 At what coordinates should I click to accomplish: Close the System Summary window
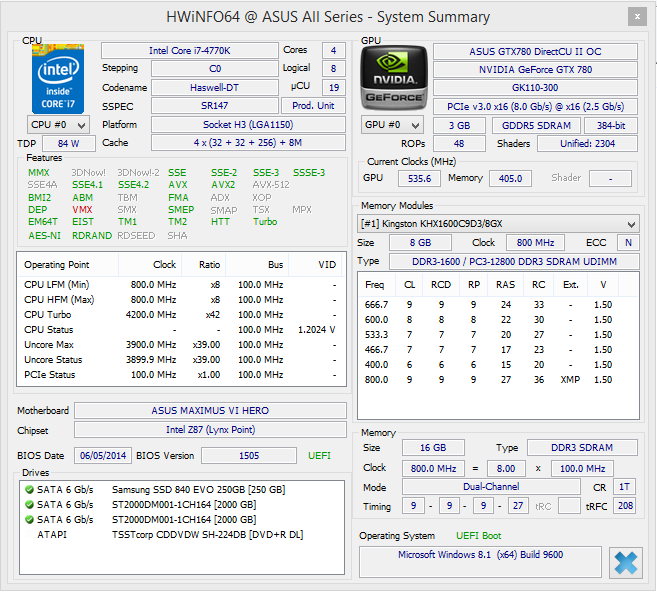[637, 17]
